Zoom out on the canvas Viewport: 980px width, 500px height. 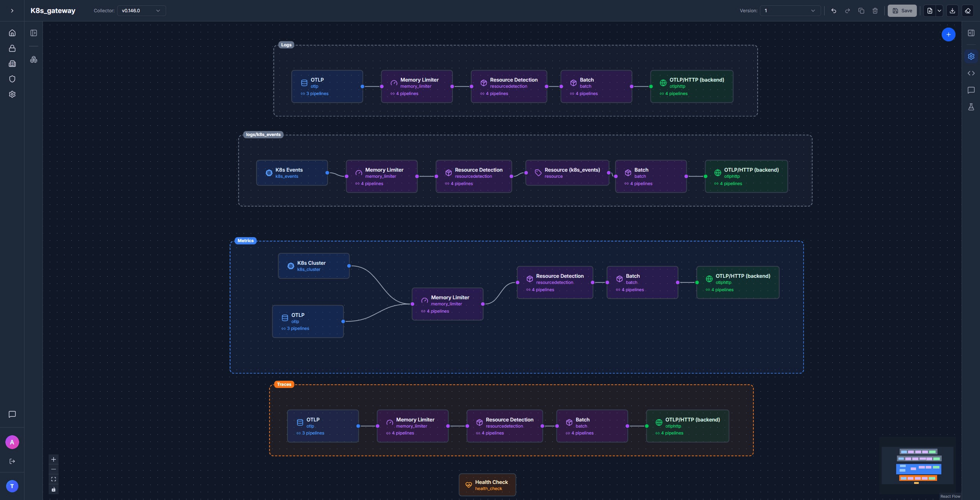(54, 469)
